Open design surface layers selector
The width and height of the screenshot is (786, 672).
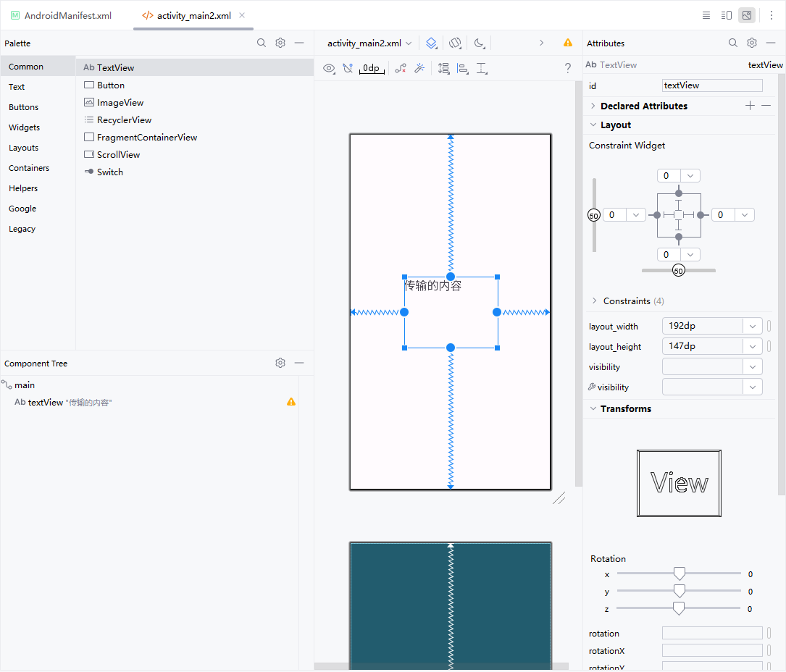point(432,43)
